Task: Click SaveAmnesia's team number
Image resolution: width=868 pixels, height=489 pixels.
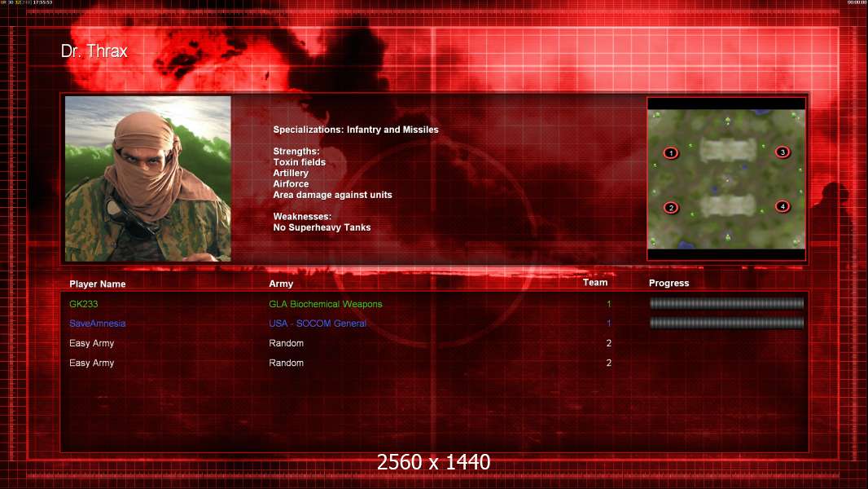Action: 608,324
